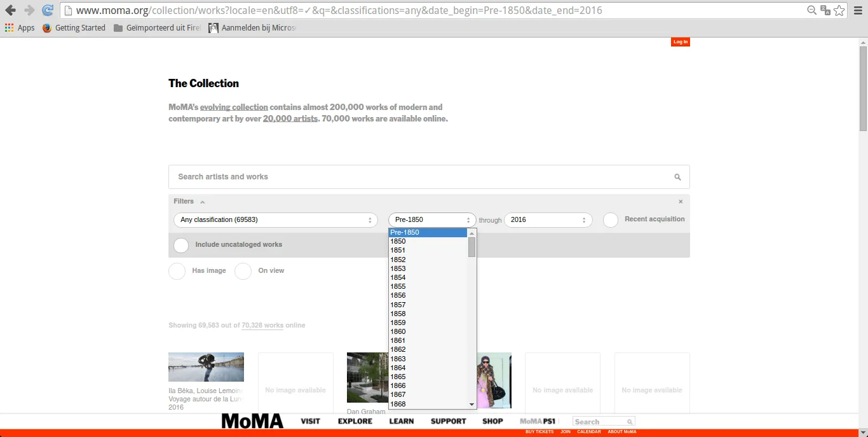The image size is (868, 437).
Task: Click the MoMA logo in the footer bar
Action: tap(252, 421)
